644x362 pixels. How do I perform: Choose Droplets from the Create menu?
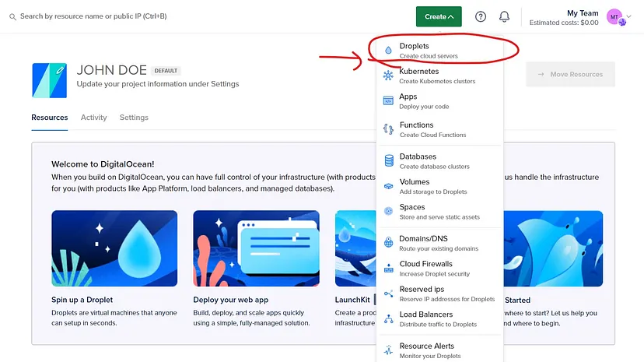439,51
